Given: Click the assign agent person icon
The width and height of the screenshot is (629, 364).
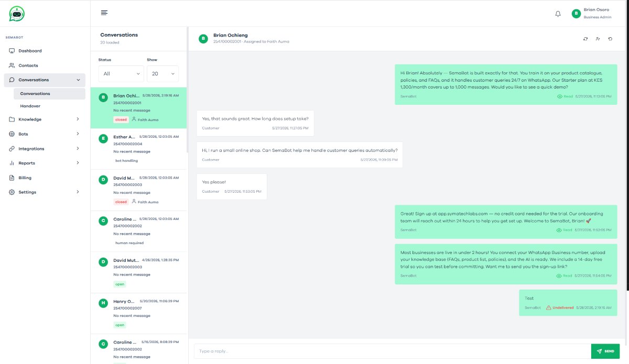Looking at the screenshot, I should 598,39.
